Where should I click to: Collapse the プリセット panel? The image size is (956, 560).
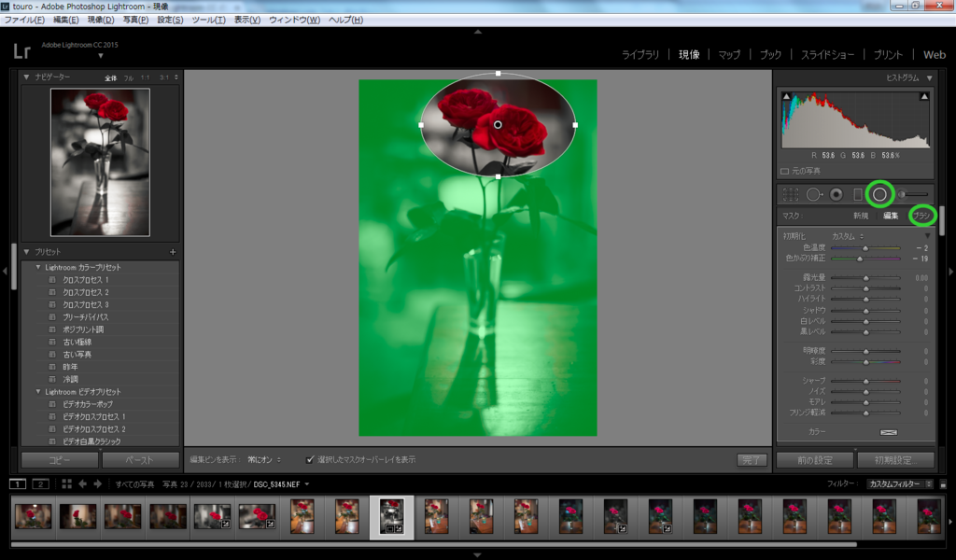click(x=26, y=252)
